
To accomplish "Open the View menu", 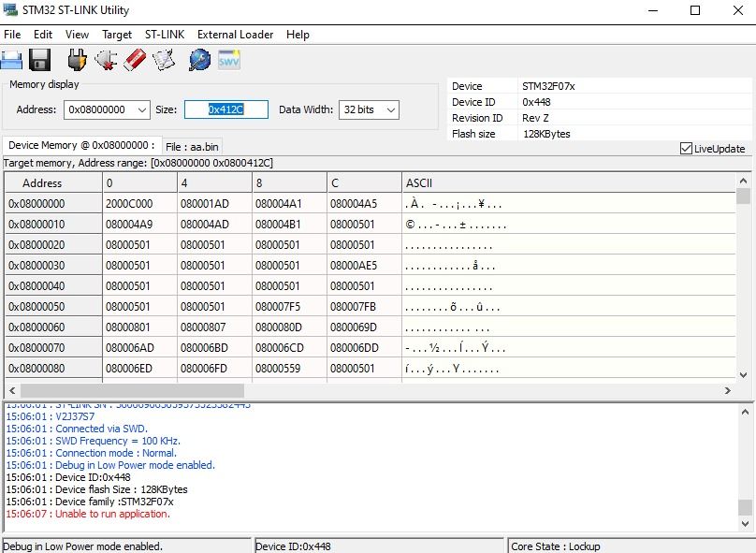I will click(77, 35).
